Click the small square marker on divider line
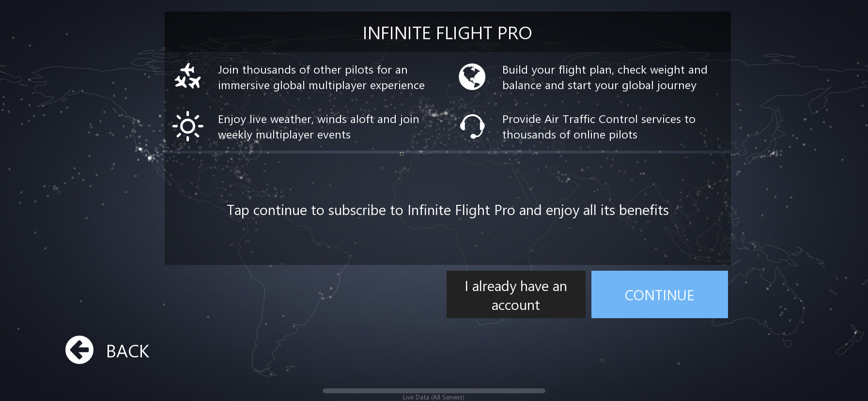Image resolution: width=868 pixels, height=401 pixels. [402, 154]
